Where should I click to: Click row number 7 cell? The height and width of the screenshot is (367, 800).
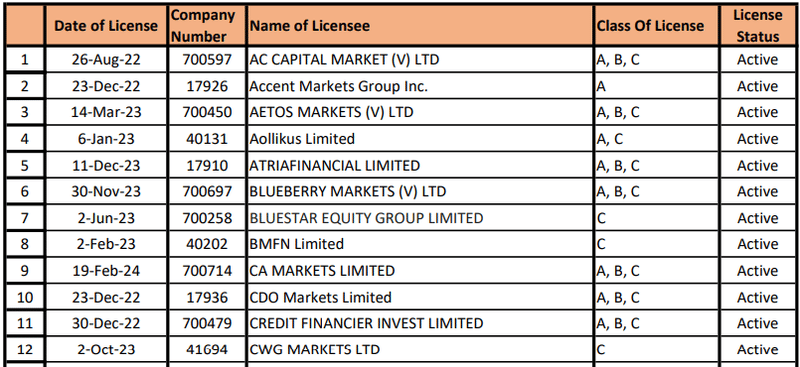click(24, 218)
